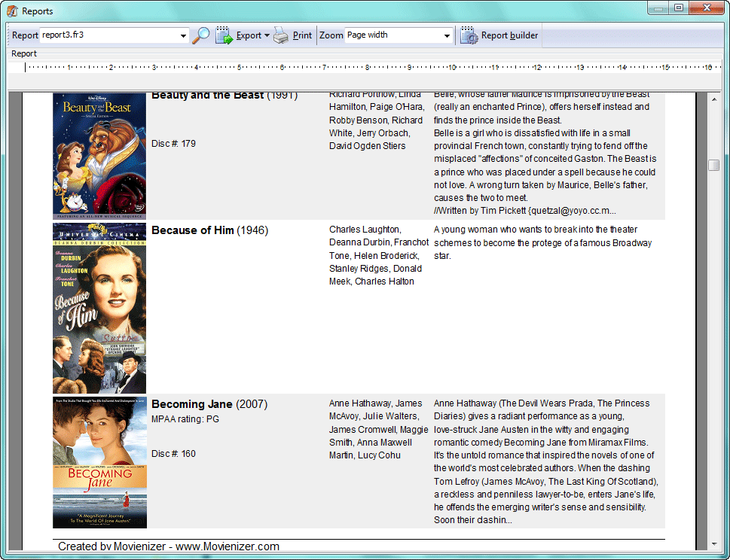
Task: Click the Becoming Jane plot description
Action: (x=545, y=462)
